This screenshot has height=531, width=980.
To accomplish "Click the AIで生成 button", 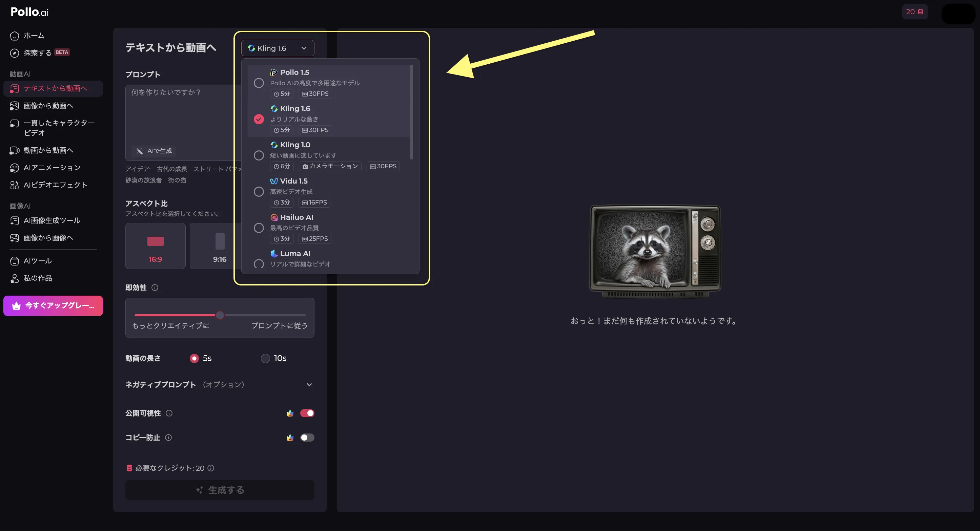I will (x=155, y=151).
